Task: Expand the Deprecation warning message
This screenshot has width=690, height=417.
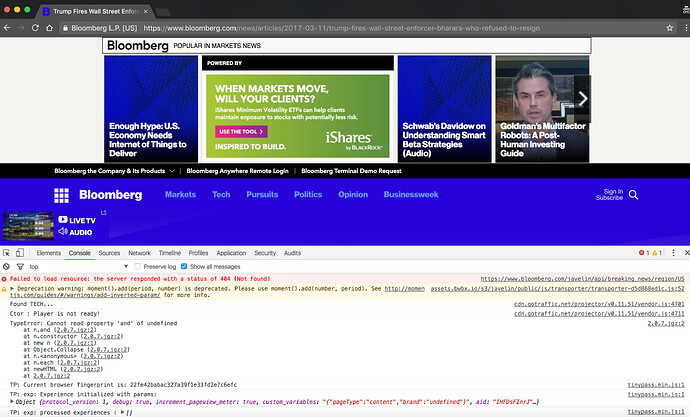Action: [x=12, y=289]
